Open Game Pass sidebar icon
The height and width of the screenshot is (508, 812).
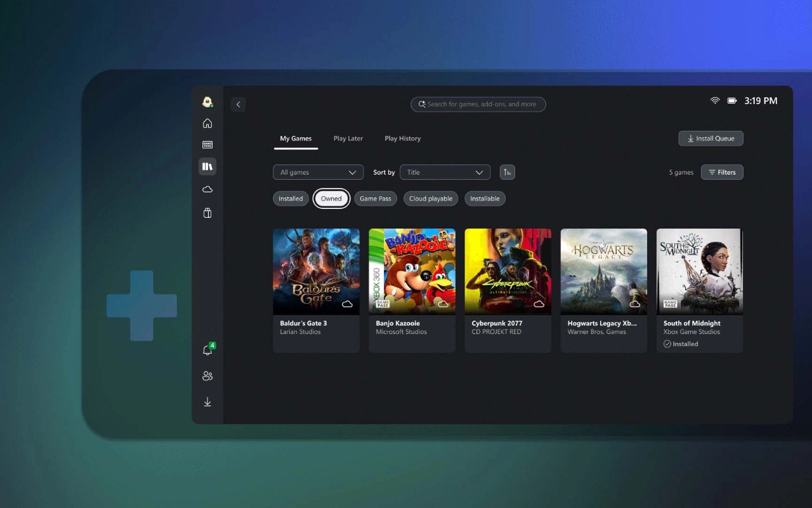pyautogui.click(x=207, y=145)
